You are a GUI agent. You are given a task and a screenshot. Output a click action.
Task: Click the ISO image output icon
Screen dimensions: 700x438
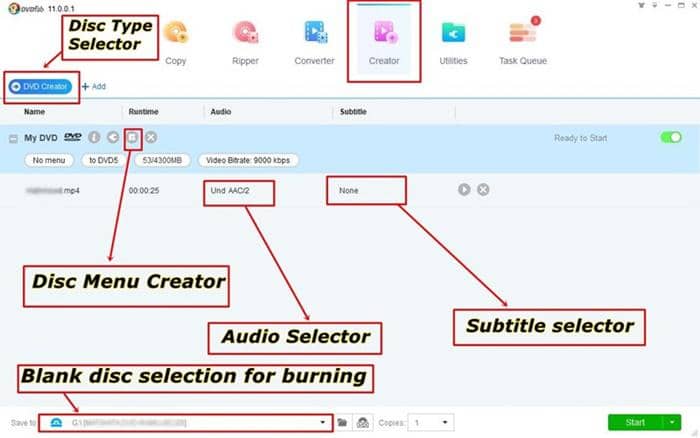point(363,422)
